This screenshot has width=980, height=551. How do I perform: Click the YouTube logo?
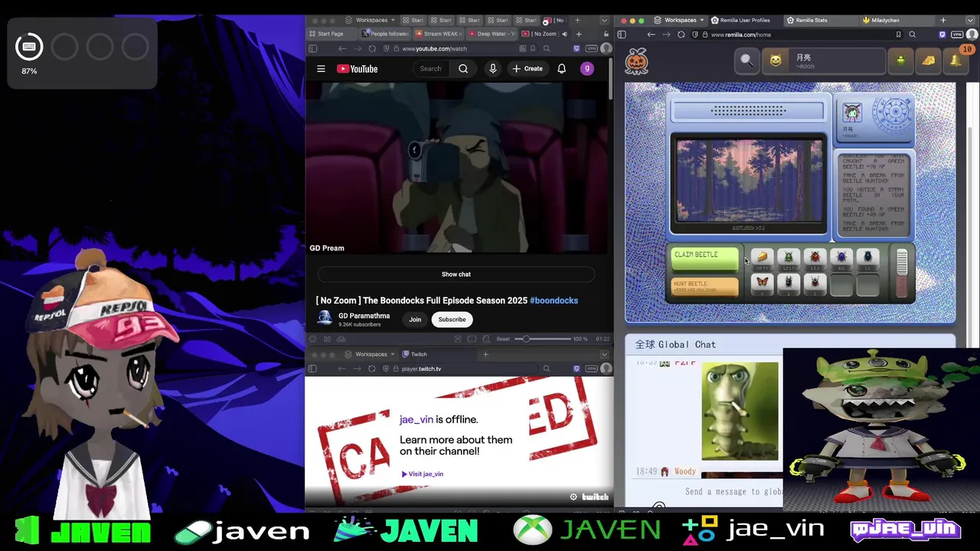[358, 69]
